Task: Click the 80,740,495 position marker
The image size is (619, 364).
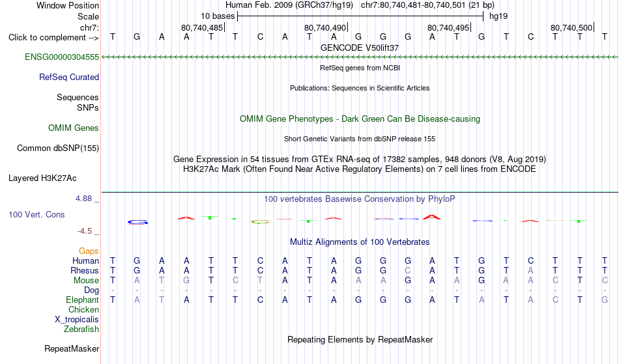Action: [449, 27]
